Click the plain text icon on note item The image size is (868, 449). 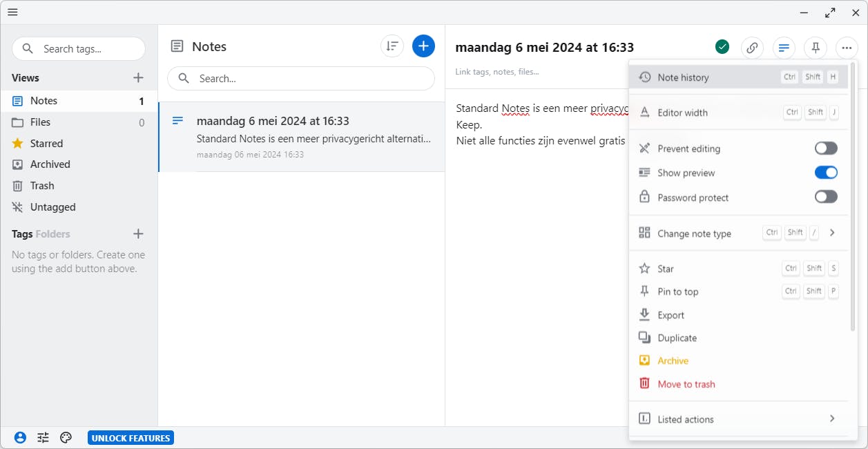click(177, 121)
